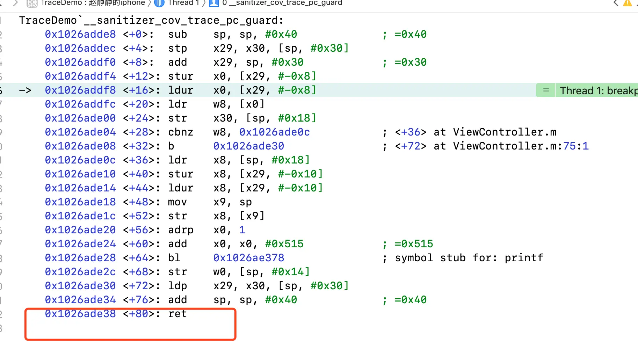Image resolution: width=638 pixels, height=364 pixels.
Task: Click the forward navigation chevron in jump bar
Action: pos(15,3)
